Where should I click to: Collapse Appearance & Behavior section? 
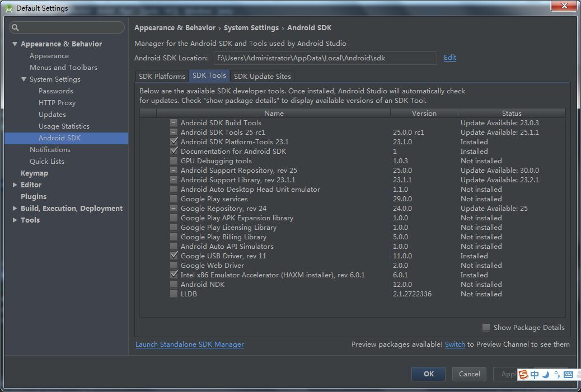coord(15,44)
